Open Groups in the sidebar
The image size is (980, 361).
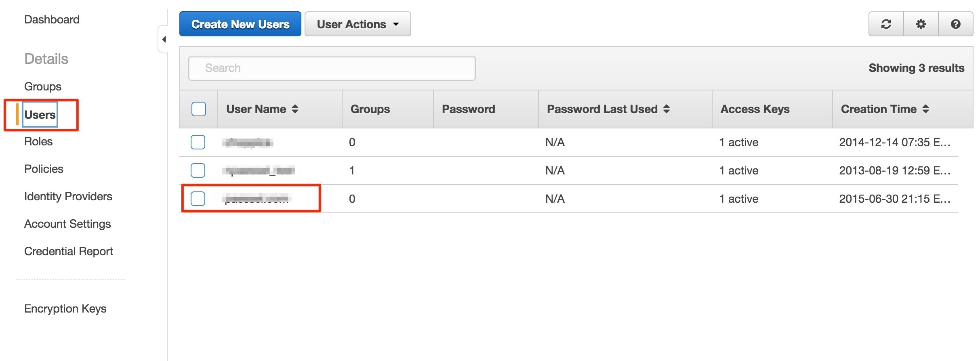click(43, 86)
